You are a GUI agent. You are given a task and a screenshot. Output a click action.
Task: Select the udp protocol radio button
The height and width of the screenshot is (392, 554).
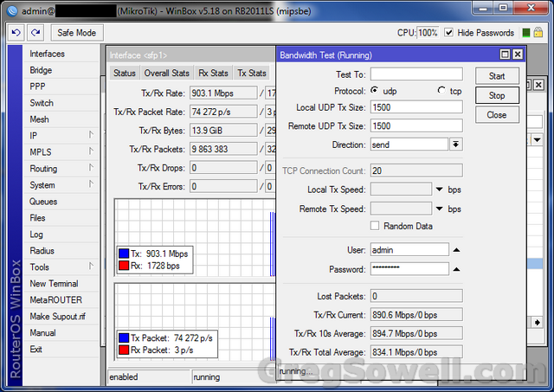(374, 90)
